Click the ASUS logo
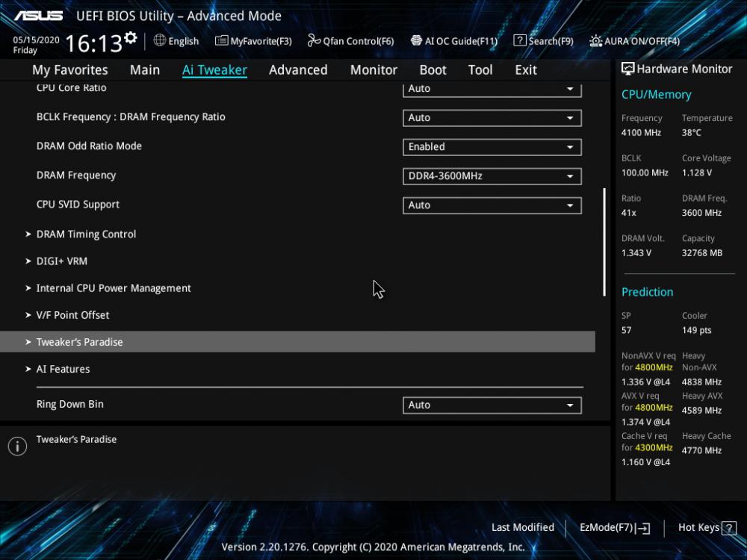747x560 pixels. (x=39, y=16)
